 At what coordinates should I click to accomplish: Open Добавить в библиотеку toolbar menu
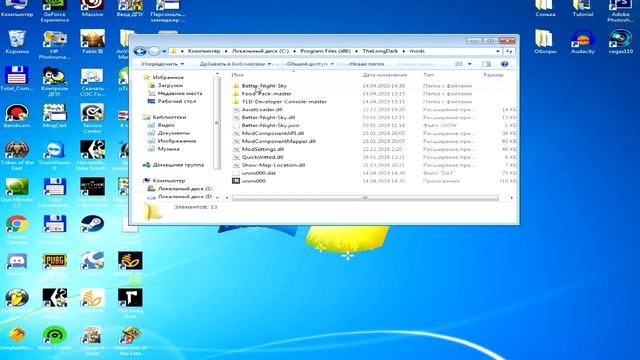[235, 64]
